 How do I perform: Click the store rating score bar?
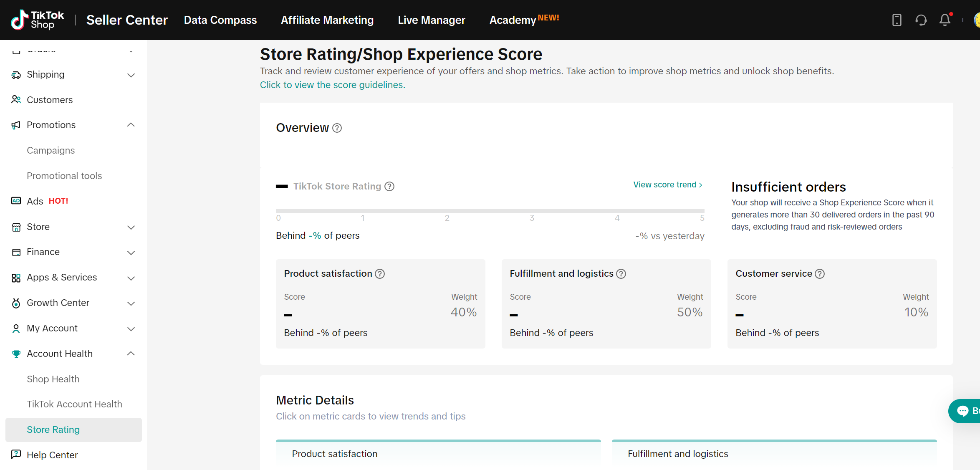coord(490,211)
